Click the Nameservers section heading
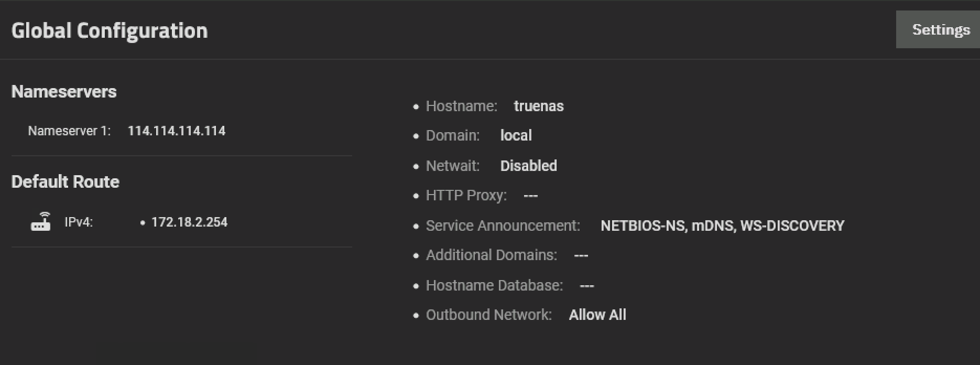 coord(64,92)
